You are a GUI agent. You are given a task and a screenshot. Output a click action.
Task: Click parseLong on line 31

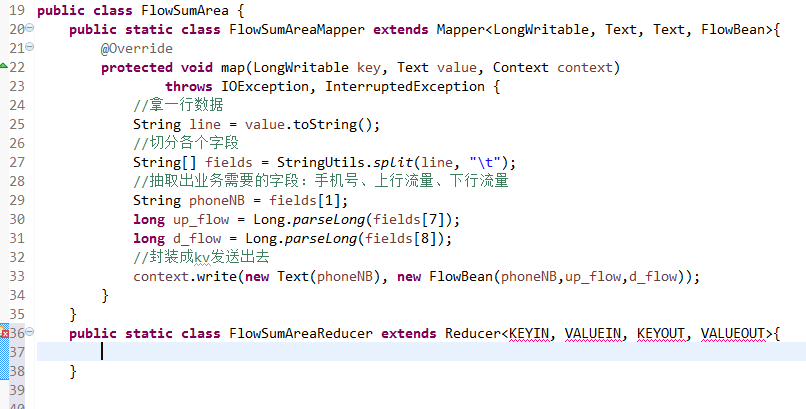pos(321,238)
